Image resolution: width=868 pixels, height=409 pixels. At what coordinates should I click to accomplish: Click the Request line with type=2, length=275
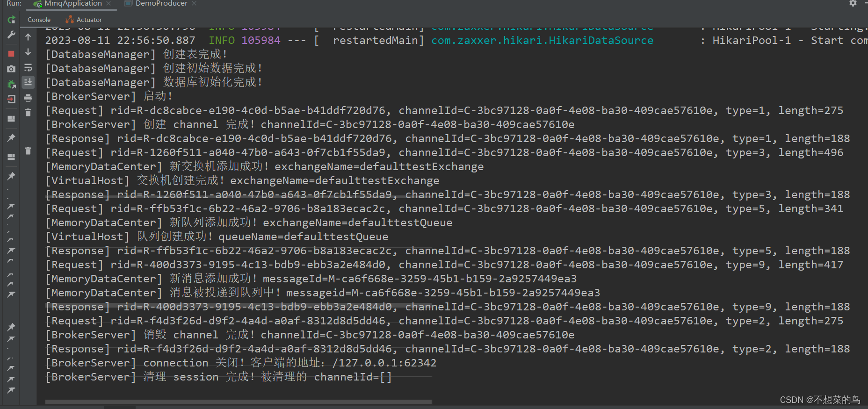[444, 321]
